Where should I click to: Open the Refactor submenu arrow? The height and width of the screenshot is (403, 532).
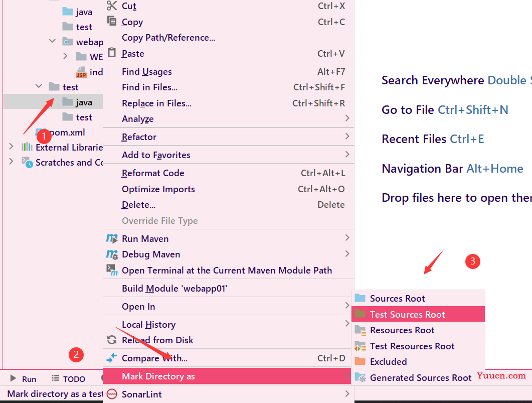point(347,136)
